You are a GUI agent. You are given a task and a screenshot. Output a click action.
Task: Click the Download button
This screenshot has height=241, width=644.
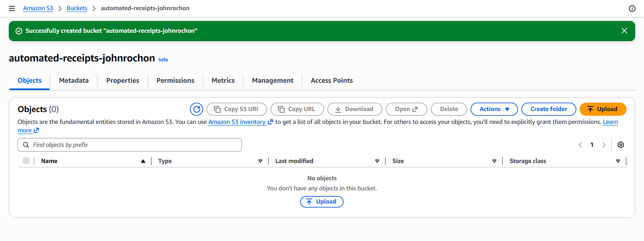(x=355, y=109)
